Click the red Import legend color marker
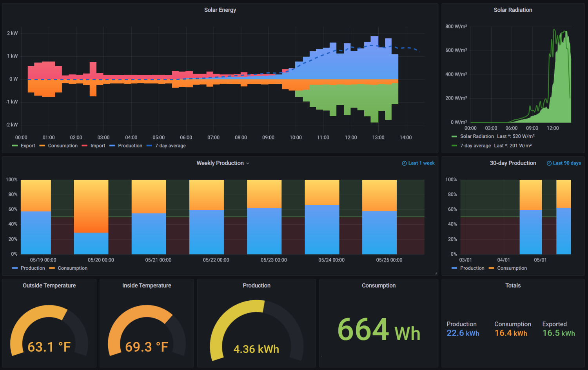Screen dimensions: 588x370 (x=84, y=146)
